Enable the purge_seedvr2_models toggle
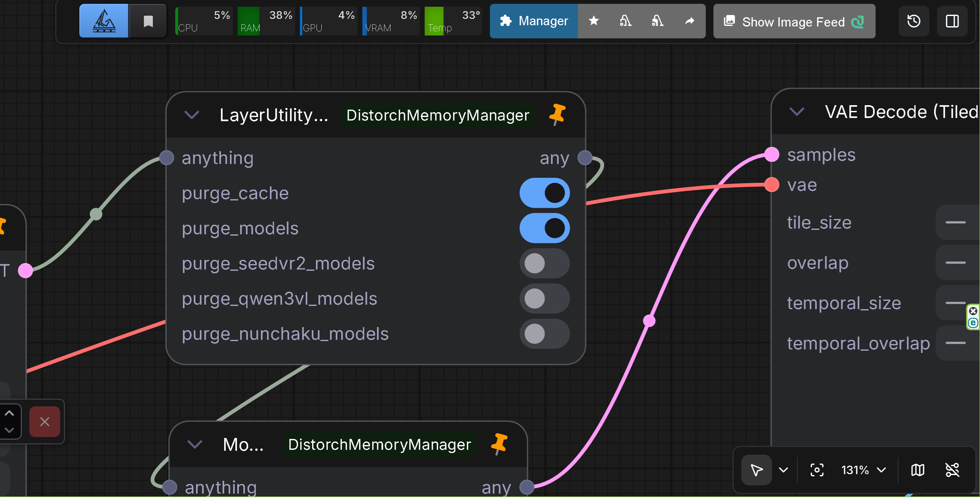This screenshot has width=980, height=500. (x=545, y=263)
